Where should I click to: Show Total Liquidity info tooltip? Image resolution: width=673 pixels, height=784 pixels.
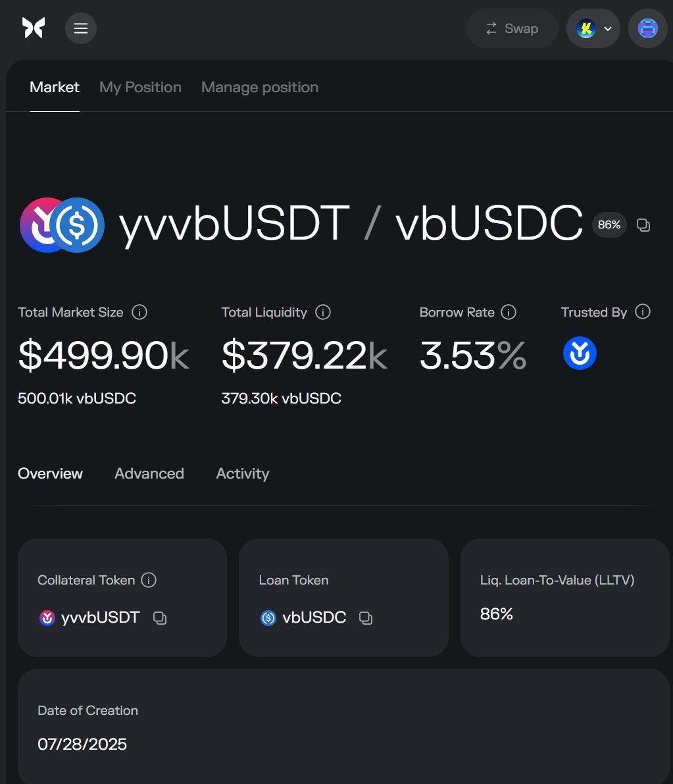323,312
